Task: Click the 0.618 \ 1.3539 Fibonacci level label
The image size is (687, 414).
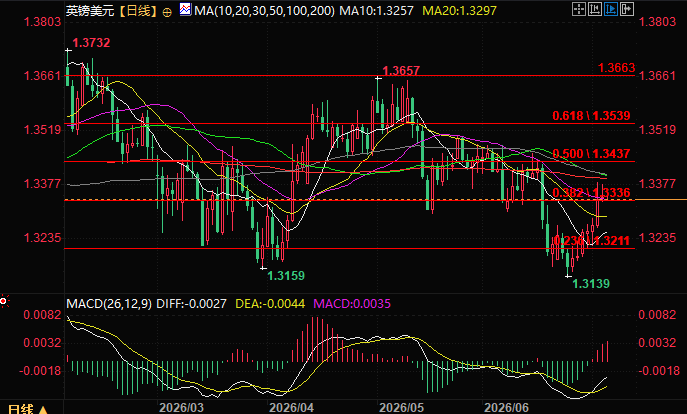Action: (x=591, y=116)
